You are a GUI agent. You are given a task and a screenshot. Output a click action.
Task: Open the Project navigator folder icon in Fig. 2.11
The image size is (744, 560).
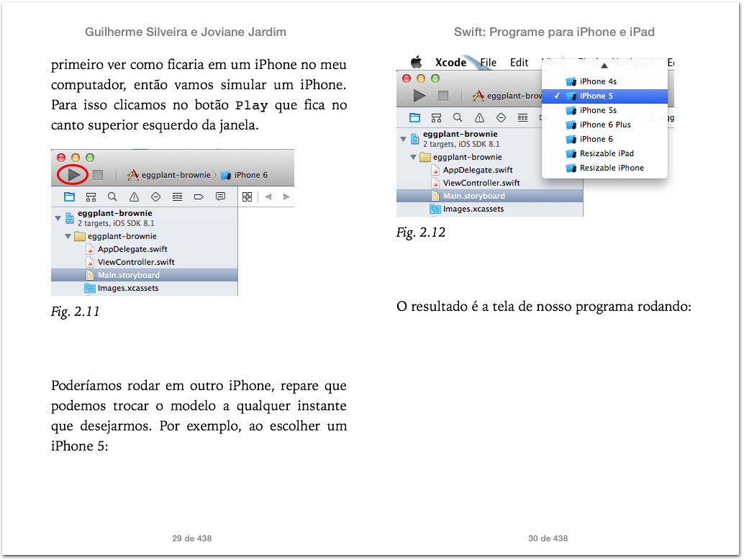(x=69, y=197)
